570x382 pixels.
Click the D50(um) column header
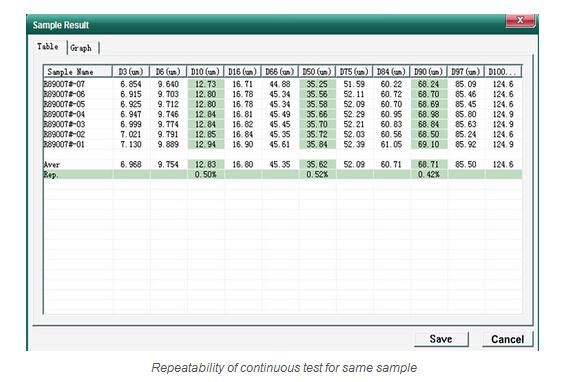point(317,71)
